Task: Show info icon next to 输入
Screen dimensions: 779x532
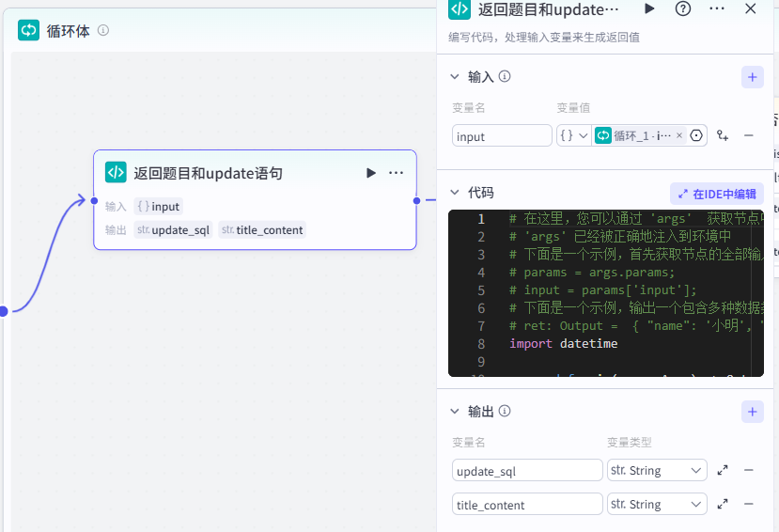Action: tap(505, 76)
